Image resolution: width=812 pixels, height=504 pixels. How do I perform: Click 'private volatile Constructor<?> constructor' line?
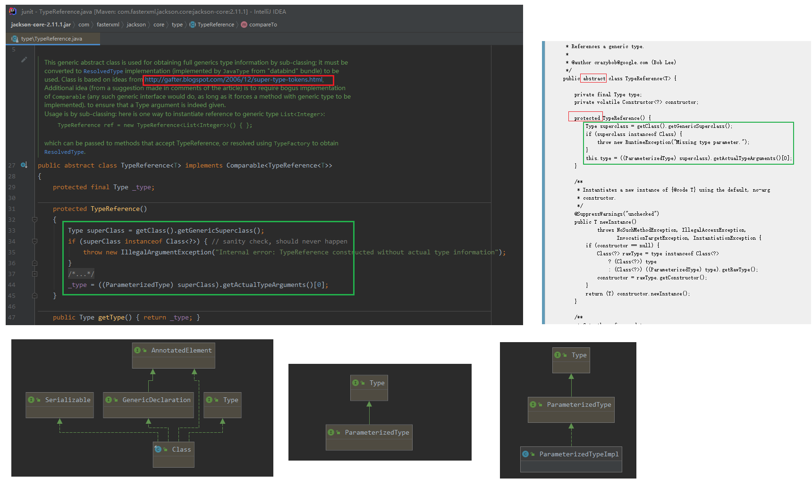[x=636, y=102]
